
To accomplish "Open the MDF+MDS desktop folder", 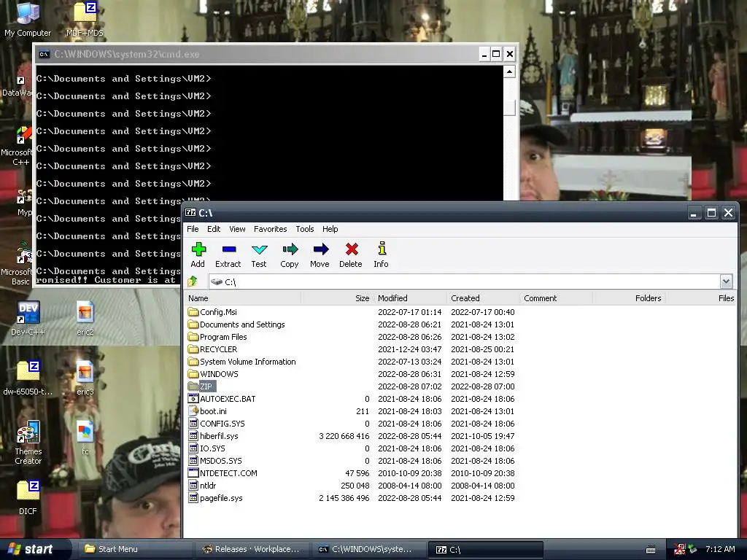I will tap(85, 19).
